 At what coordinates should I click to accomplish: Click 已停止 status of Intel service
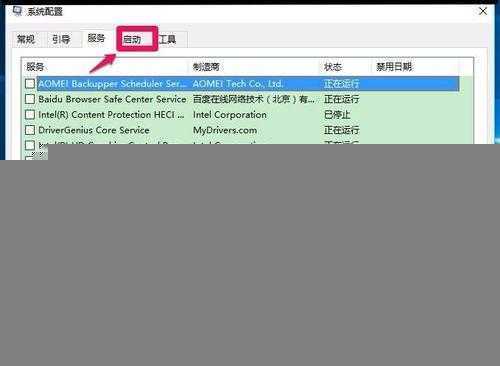(x=337, y=115)
